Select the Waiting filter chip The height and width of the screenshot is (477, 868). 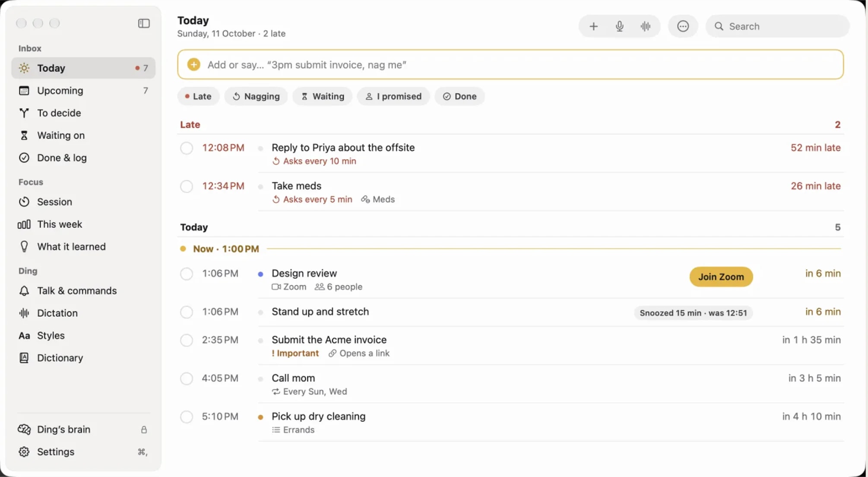[323, 96]
